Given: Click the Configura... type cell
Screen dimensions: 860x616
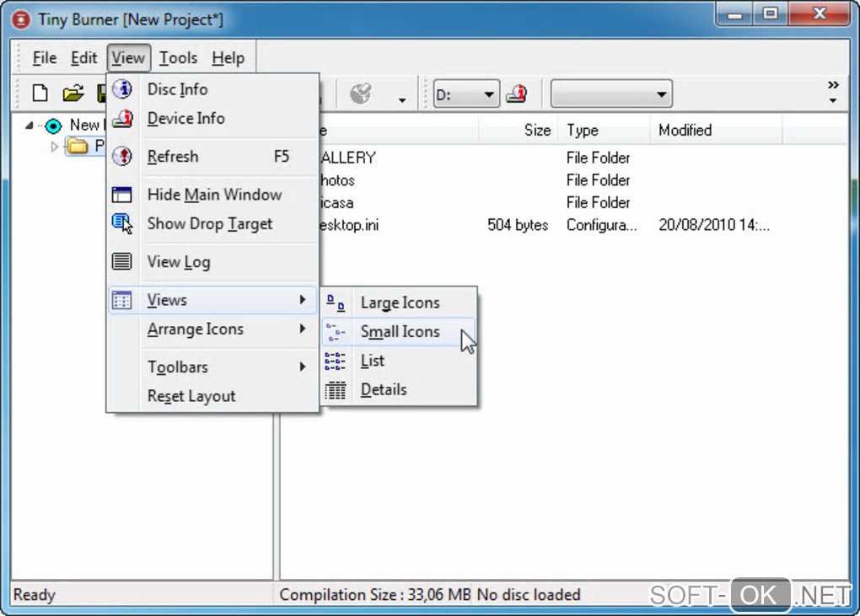Looking at the screenshot, I should pyautogui.click(x=602, y=225).
